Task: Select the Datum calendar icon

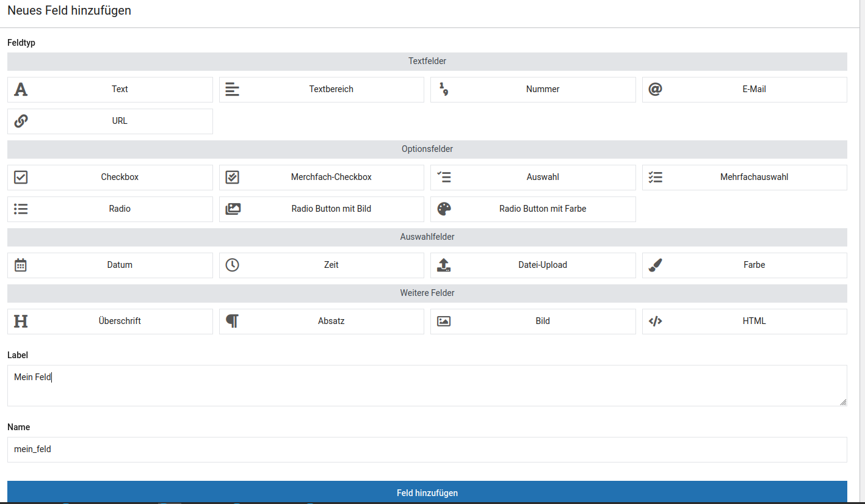Action: [21, 265]
